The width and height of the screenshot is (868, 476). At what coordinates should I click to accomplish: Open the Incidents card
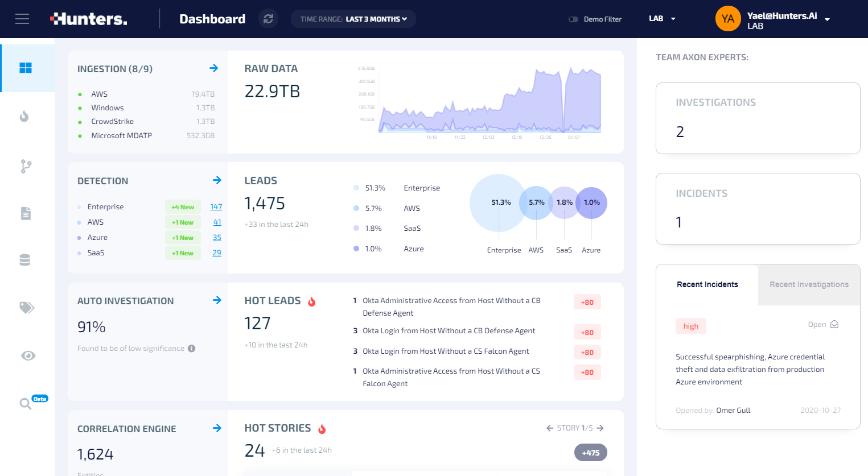click(x=758, y=209)
